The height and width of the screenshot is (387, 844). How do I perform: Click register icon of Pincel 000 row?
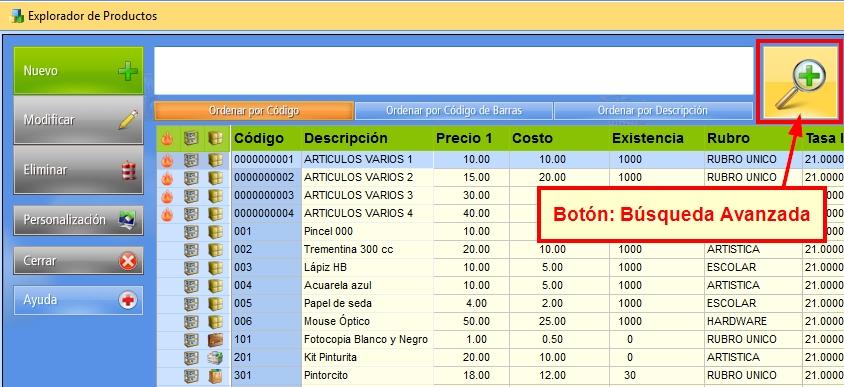[191, 232]
